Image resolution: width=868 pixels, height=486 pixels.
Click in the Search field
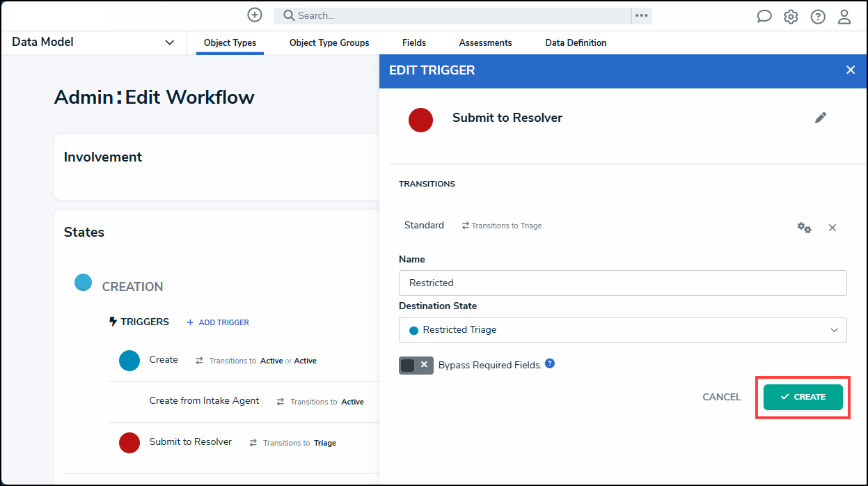pos(452,15)
